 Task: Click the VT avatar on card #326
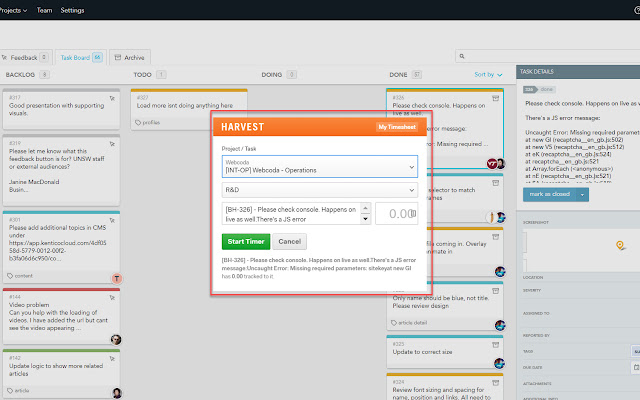click(x=492, y=164)
